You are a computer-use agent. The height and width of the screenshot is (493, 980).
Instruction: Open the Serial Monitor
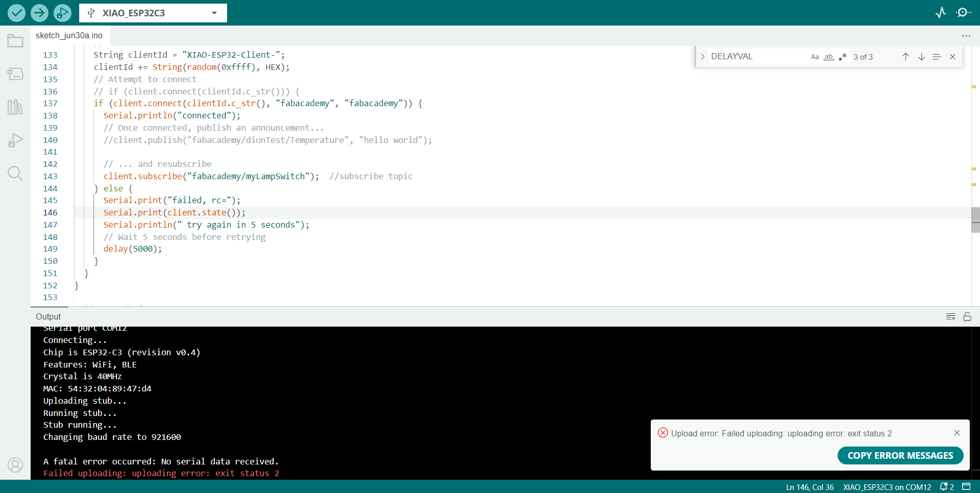pos(964,13)
